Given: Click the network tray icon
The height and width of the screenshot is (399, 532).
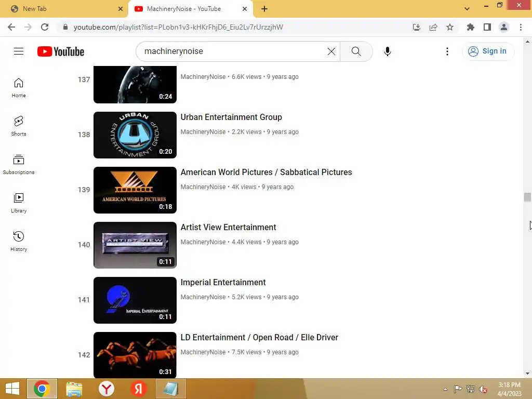Looking at the screenshot, I should click(471, 389).
